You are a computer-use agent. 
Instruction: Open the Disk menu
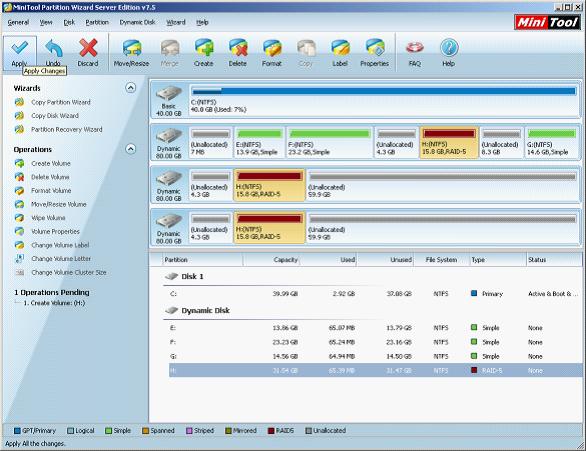tap(69, 22)
